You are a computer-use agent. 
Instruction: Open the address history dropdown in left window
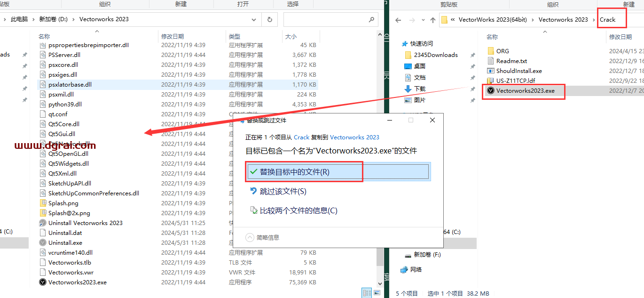(x=254, y=20)
